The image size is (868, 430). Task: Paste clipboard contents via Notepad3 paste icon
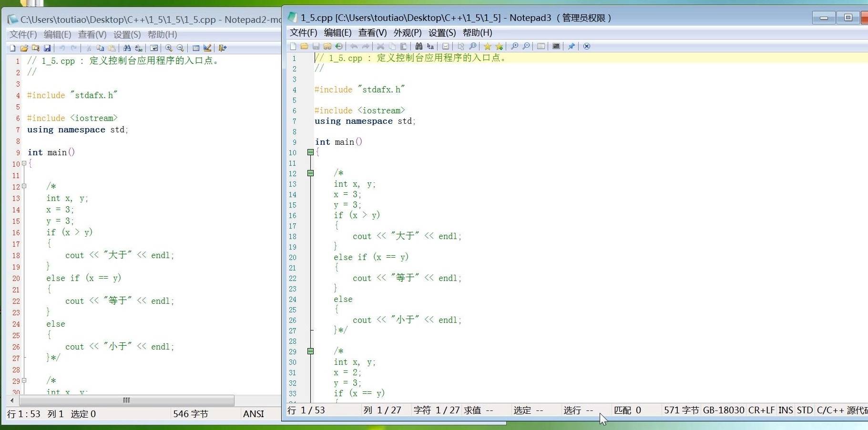tap(403, 46)
